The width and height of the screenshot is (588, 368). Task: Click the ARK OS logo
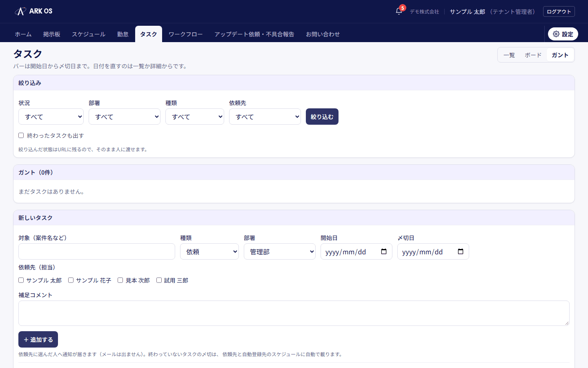click(33, 11)
